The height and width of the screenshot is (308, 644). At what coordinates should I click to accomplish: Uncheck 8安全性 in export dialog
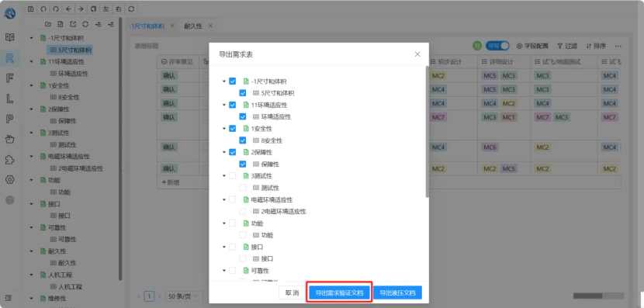243,140
